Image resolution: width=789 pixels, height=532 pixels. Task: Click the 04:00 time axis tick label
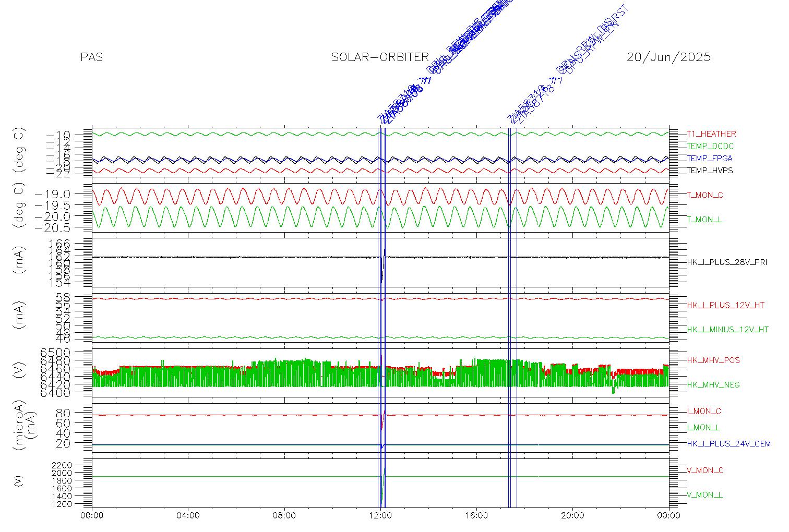188,516
